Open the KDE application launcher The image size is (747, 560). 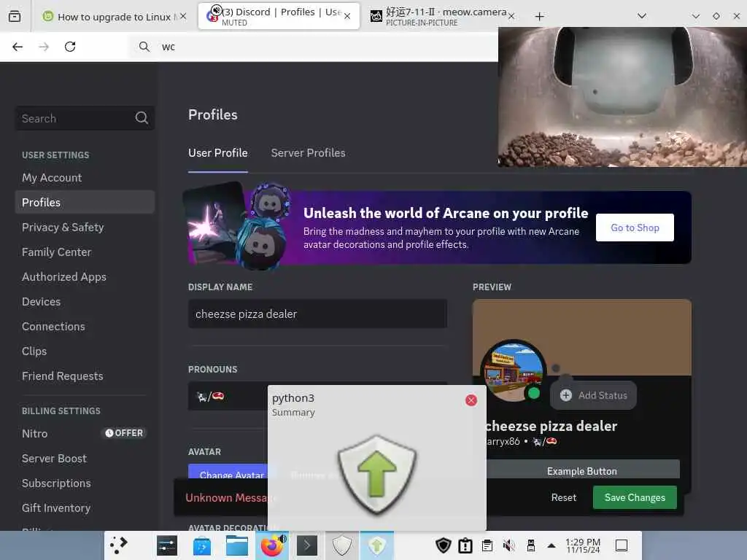click(x=119, y=545)
